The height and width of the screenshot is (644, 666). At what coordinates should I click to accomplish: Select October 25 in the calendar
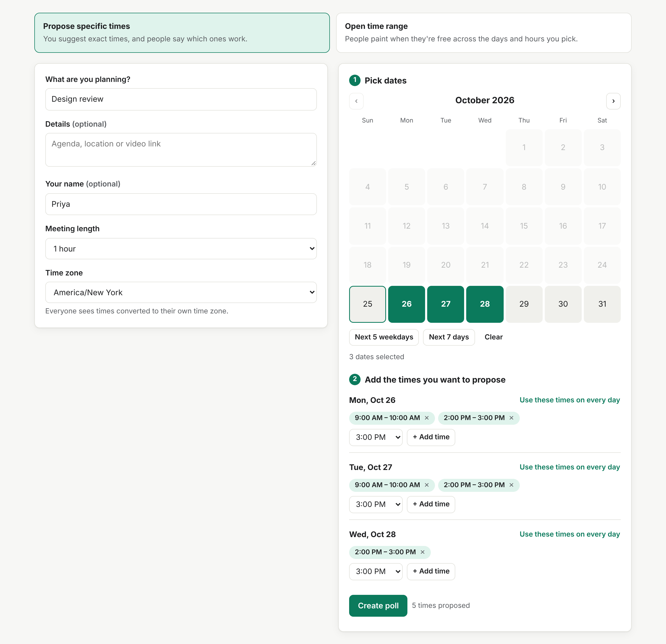(367, 304)
